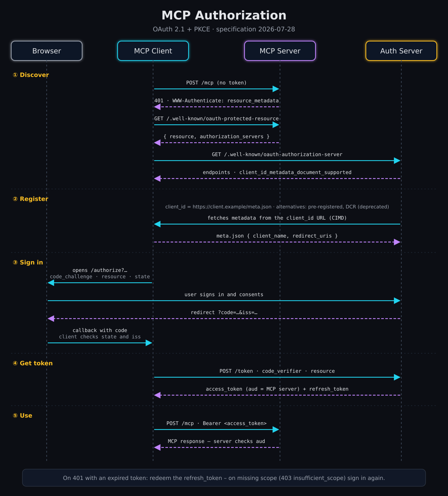Click the { resource, authorization_servers } reply
The width and height of the screenshot is (448, 496).
click(x=217, y=136)
